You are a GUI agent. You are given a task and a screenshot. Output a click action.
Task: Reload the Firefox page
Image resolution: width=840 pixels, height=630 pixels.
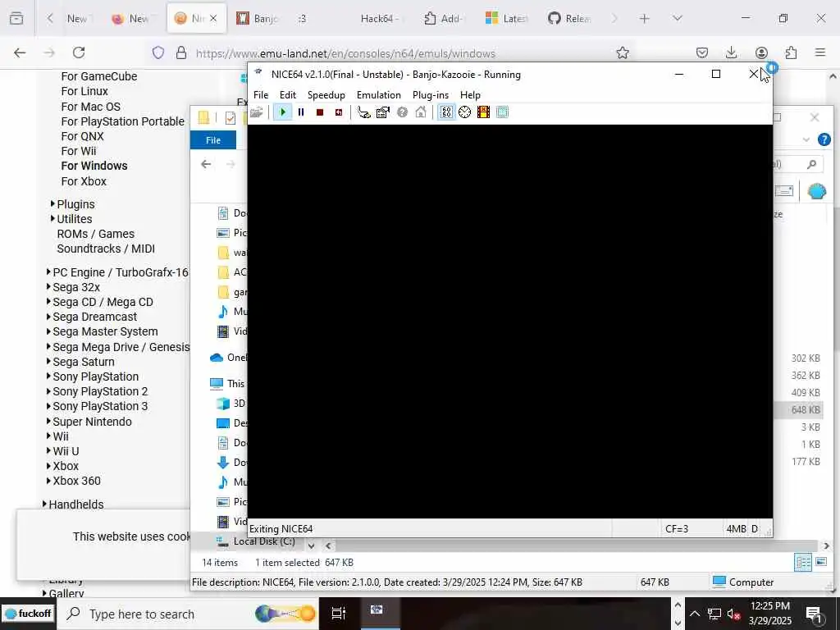[x=79, y=52]
